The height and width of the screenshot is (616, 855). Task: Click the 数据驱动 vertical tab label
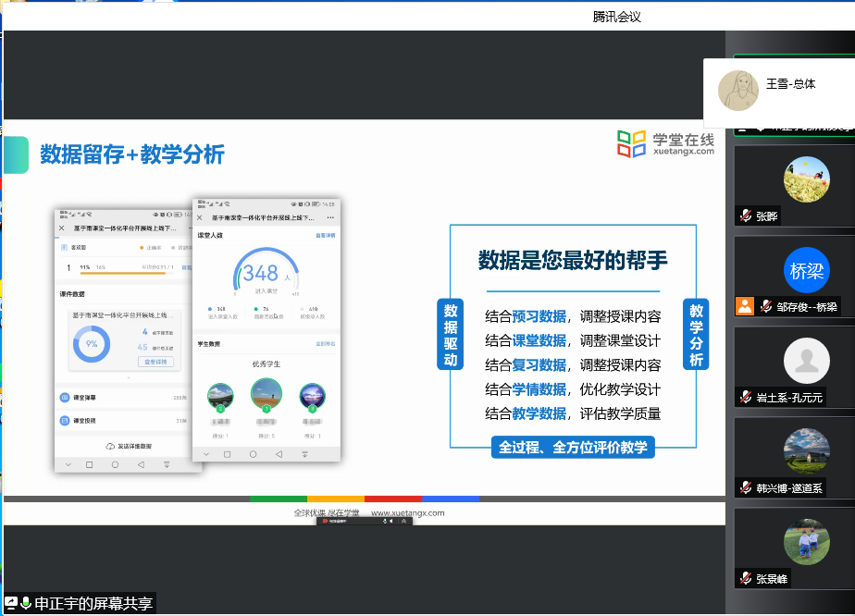coord(451,334)
